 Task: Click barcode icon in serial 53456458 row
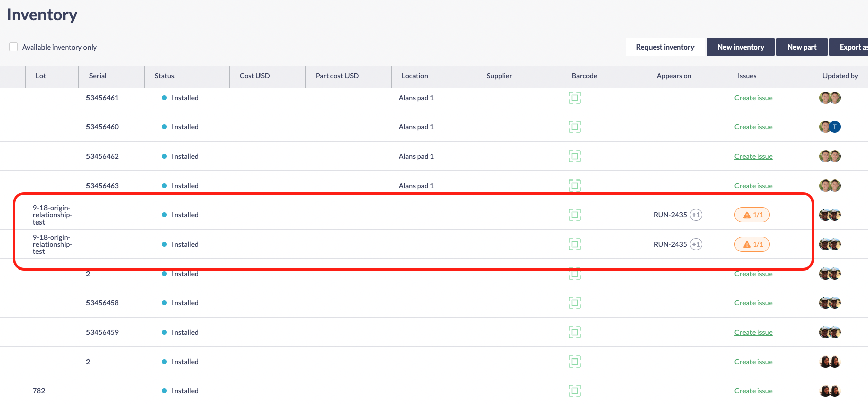574,303
